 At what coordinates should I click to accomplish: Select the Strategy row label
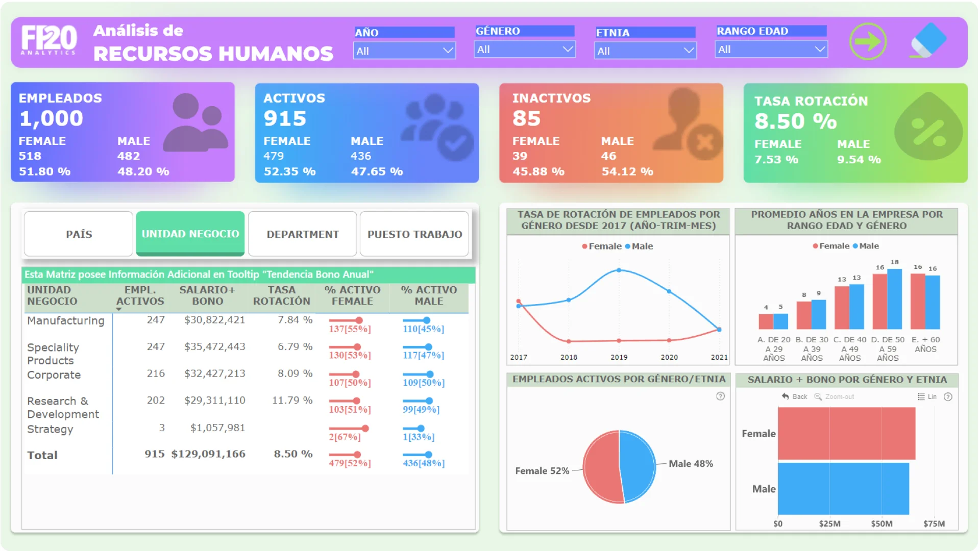[x=50, y=430]
